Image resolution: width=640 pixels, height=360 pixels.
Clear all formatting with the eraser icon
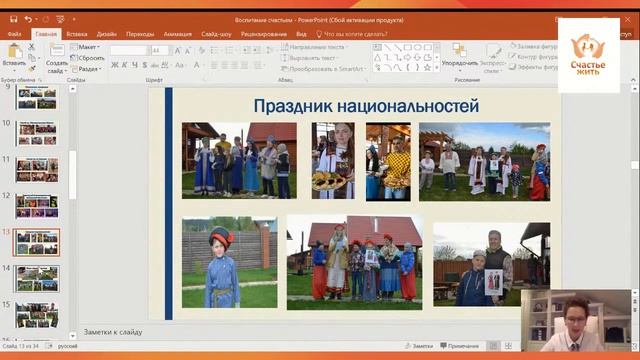click(x=202, y=51)
